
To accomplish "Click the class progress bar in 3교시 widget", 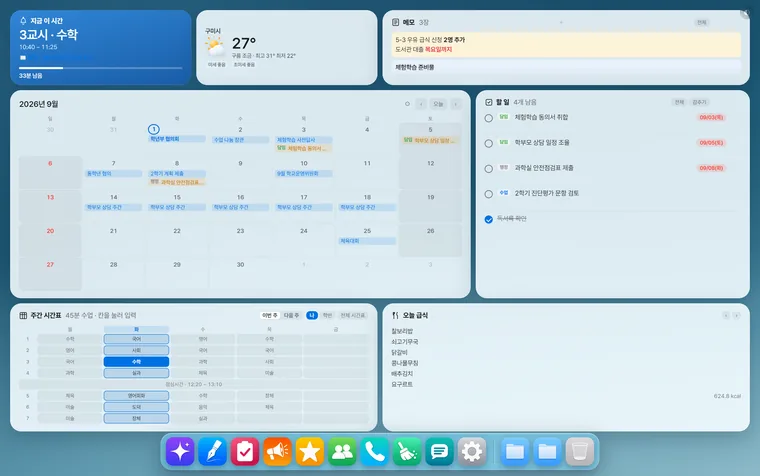I will (x=101, y=68).
